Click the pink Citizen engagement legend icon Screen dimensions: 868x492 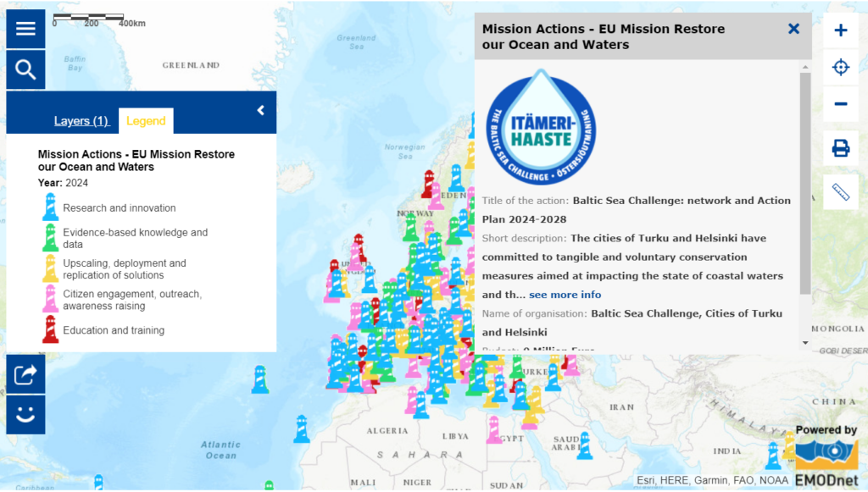(50, 299)
